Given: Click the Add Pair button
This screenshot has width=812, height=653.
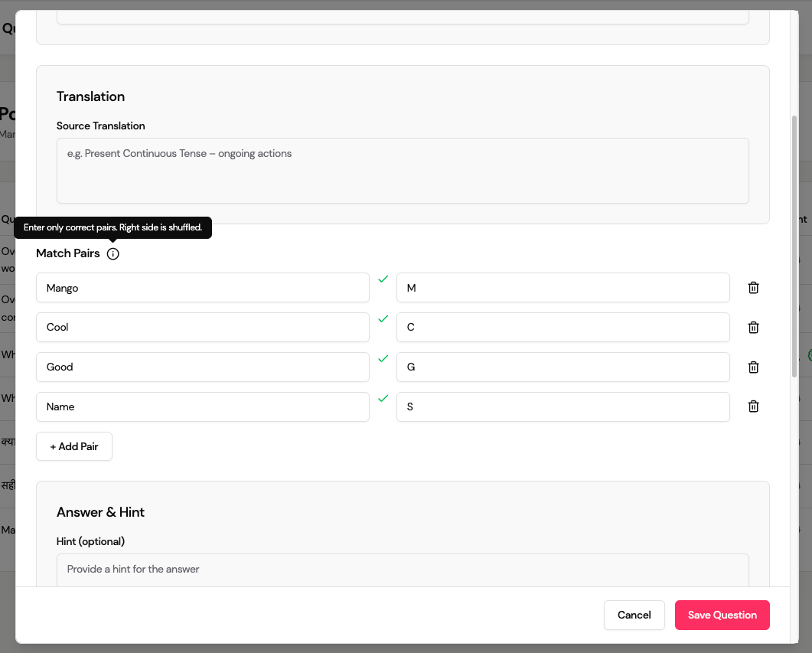Looking at the screenshot, I should pyautogui.click(x=74, y=446).
